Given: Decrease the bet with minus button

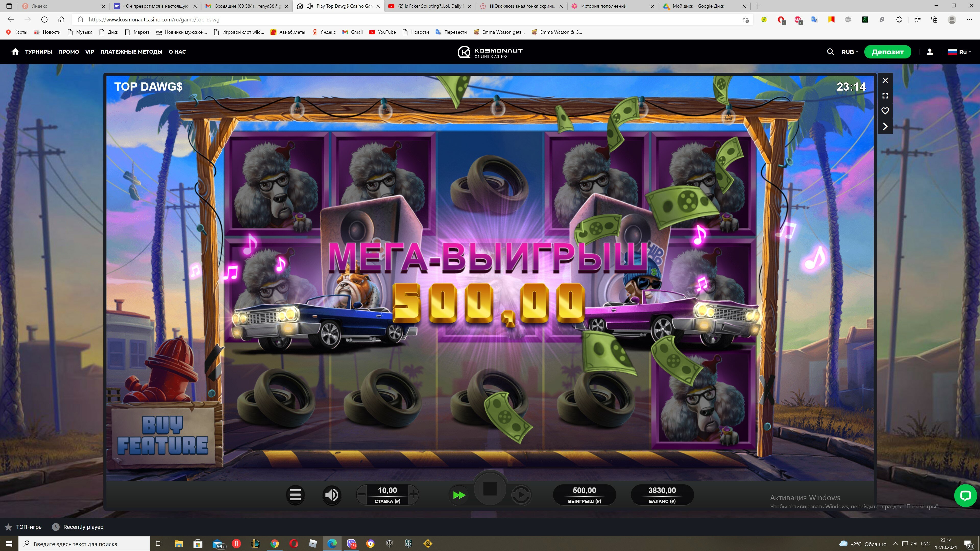Looking at the screenshot, I should [x=362, y=494].
